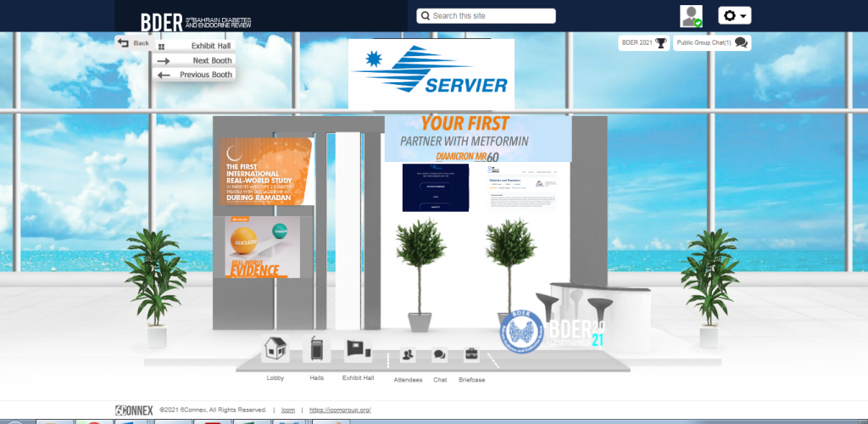This screenshot has height=424, width=868.
Task: Click the Servier logo sign
Action: pos(431,73)
